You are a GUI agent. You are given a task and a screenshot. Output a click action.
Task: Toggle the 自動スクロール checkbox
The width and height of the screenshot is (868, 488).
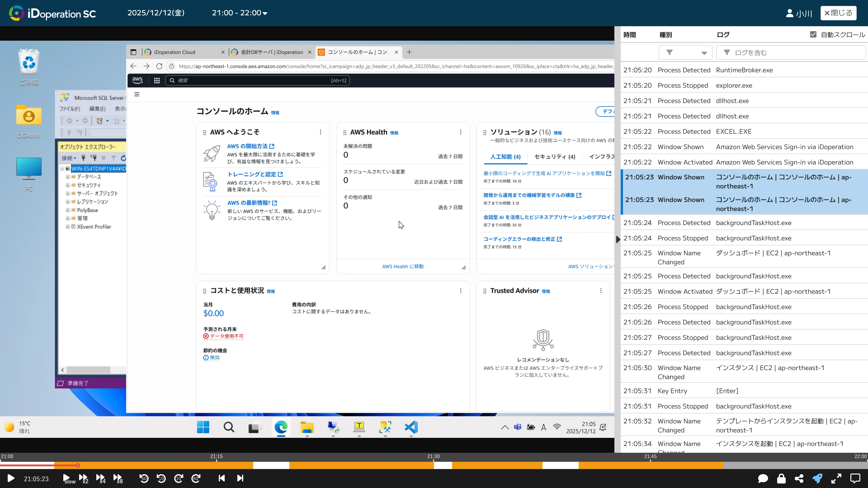click(x=813, y=34)
